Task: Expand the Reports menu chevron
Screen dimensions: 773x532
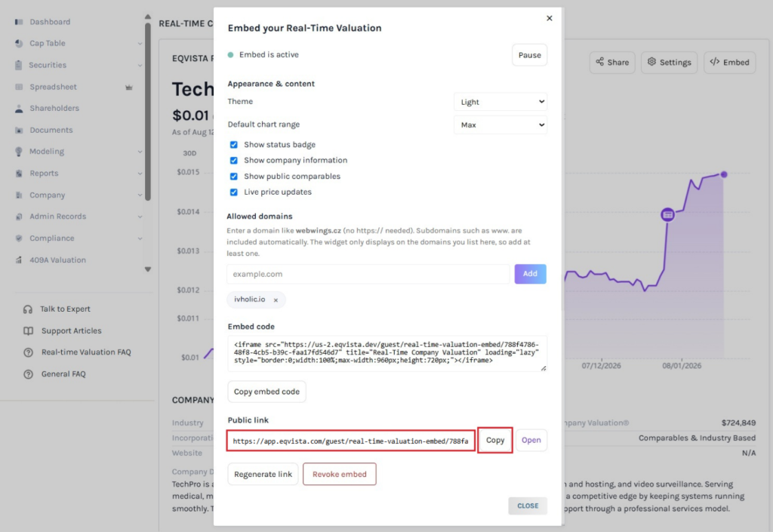Action: point(140,174)
